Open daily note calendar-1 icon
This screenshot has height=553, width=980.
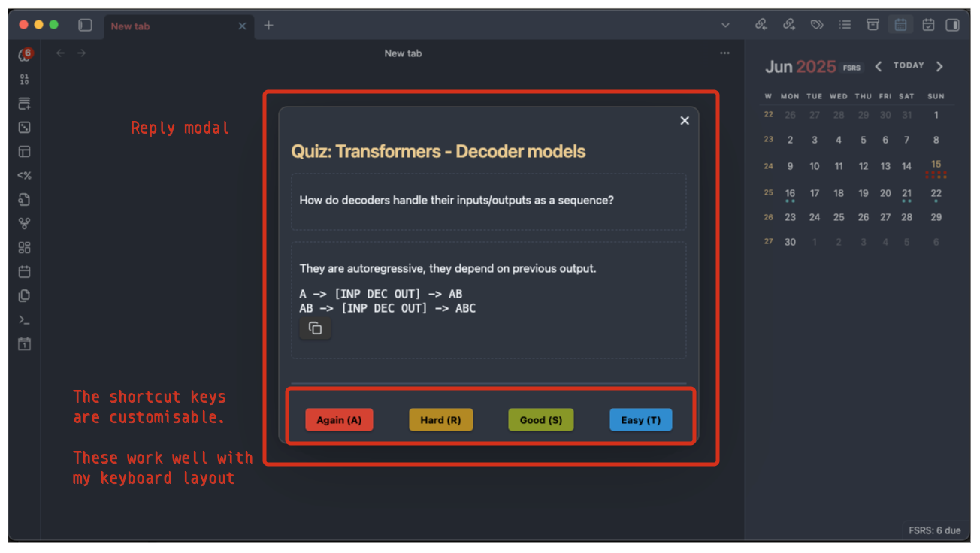point(25,343)
